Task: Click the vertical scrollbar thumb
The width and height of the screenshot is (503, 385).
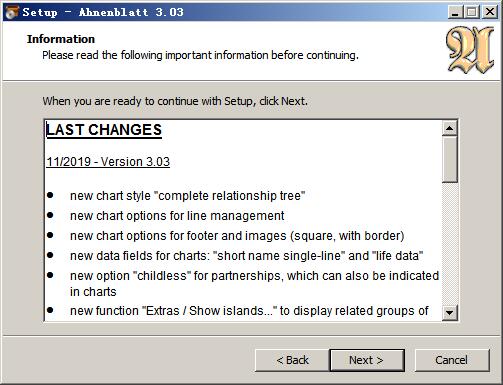Action: (x=449, y=159)
